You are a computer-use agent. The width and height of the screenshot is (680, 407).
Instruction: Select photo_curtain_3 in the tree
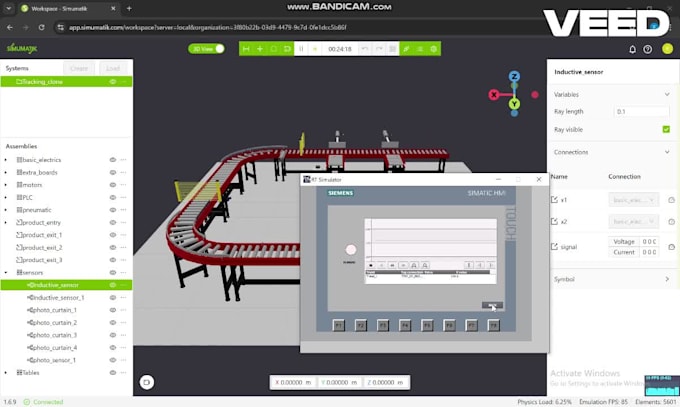[x=54, y=335]
